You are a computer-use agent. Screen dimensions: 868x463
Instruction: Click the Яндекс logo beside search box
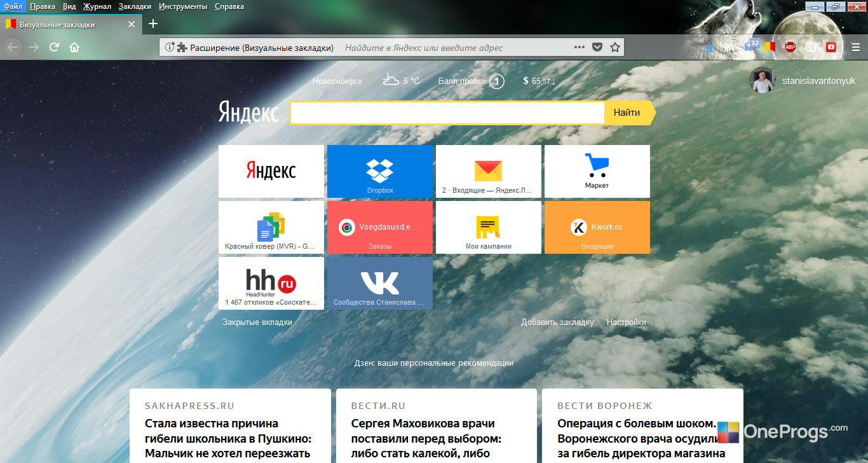[x=248, y=113]
